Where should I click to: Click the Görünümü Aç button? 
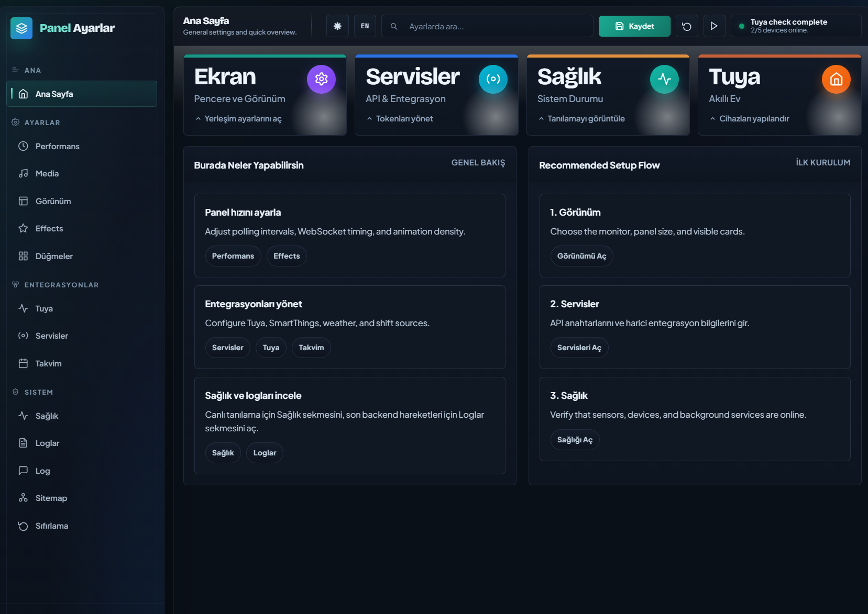click(581, 256)
